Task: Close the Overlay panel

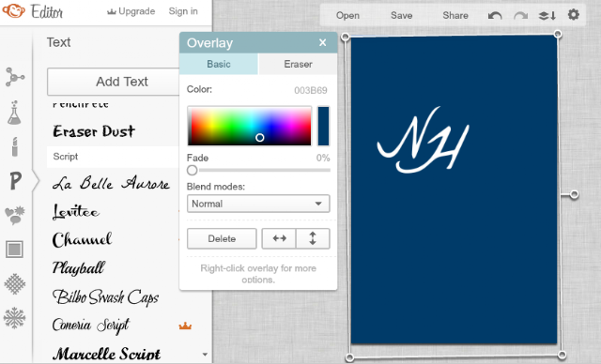Action: click(x=323, y=42)
